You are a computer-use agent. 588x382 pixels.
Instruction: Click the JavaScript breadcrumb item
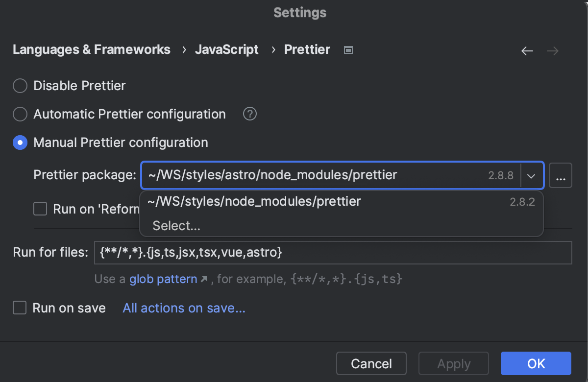point(227,49)
